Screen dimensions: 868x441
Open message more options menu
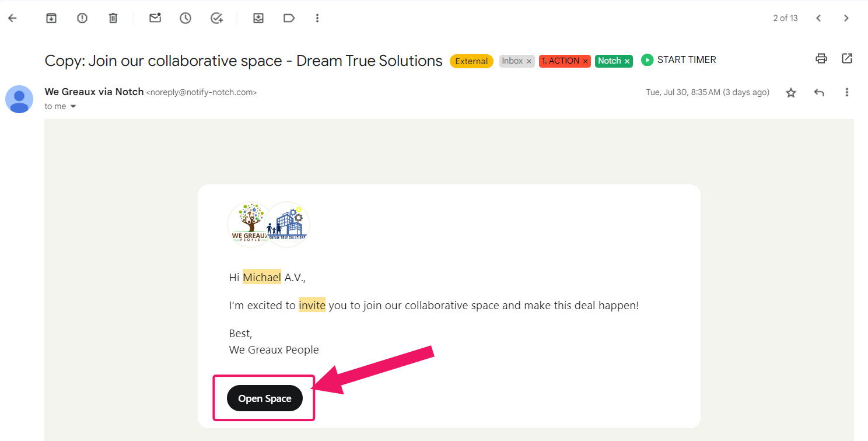pyautogui.click(x=846, y=93)
